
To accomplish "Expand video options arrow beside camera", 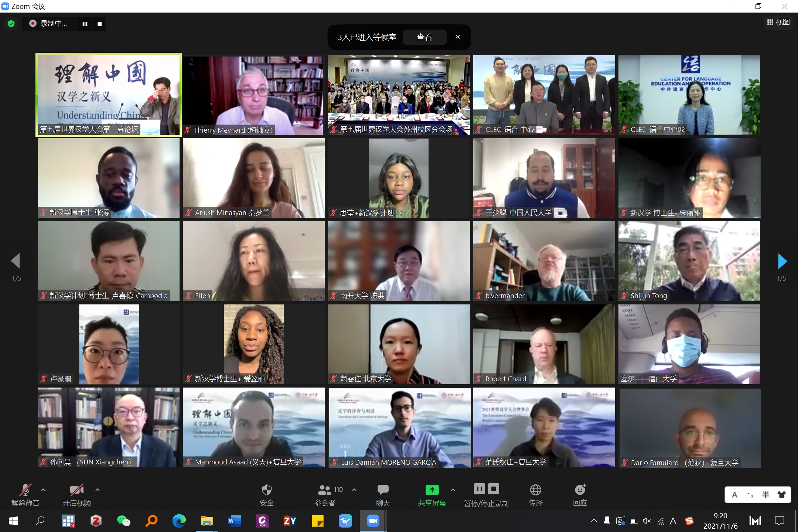I will [98, 490].
